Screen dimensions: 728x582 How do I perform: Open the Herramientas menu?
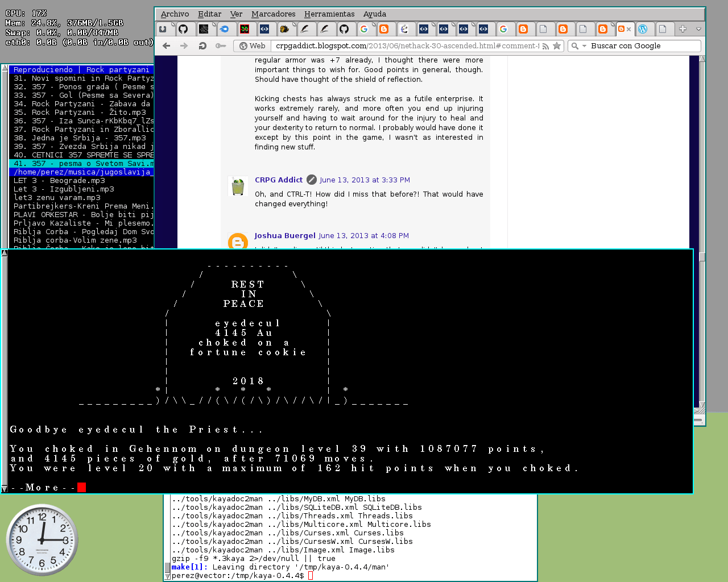pos(329,14)
